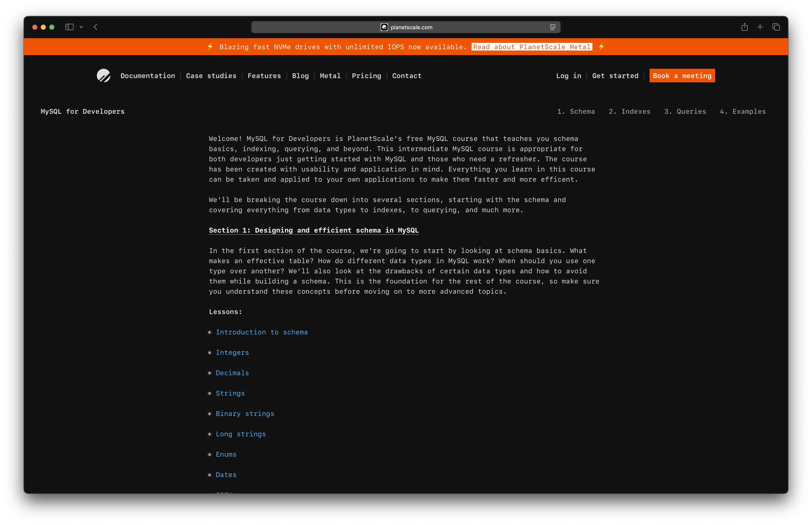Viewport: 812px width, 525px height.
Task: Click the PlanetScale logo icon
Action: coord(103,76)
